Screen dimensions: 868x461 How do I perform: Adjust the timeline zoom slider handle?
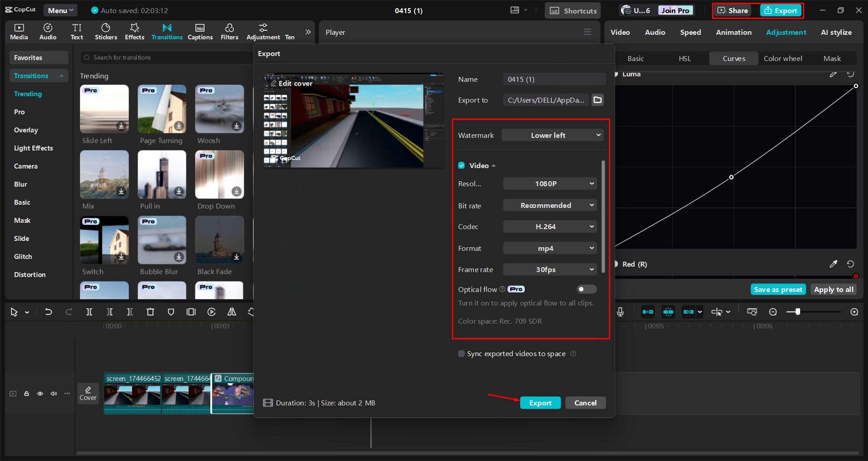[798, 312]
